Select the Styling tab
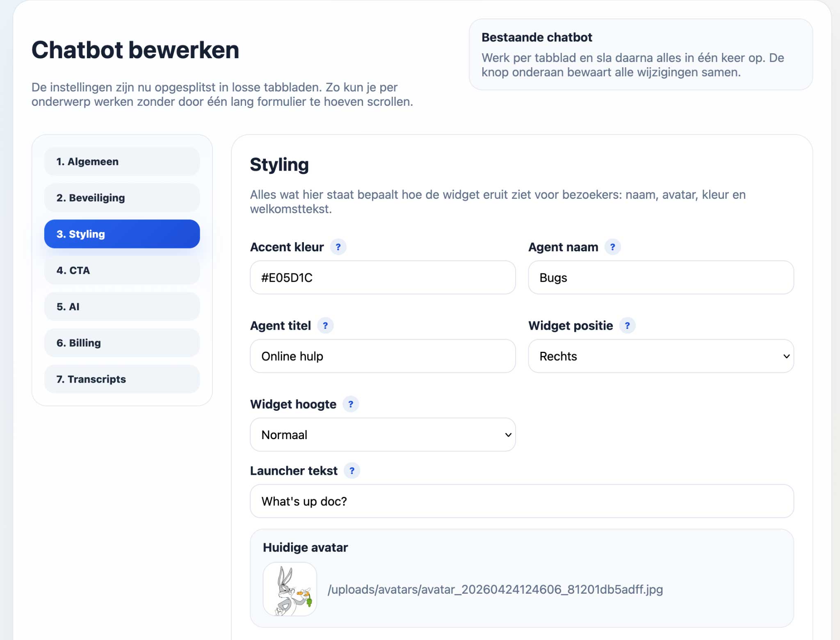Image resolution: width=840 pixels, height=640 pixels. pos(122,234)
